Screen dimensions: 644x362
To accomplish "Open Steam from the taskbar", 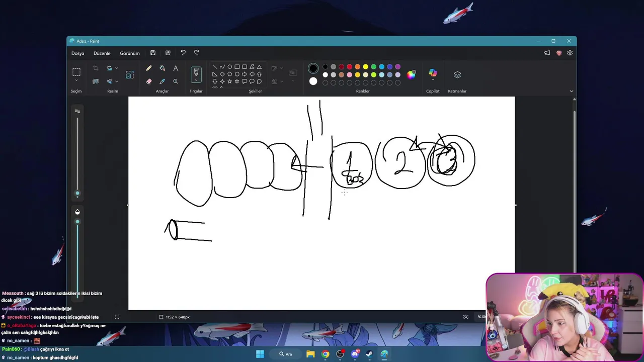I will pos(369,354).
